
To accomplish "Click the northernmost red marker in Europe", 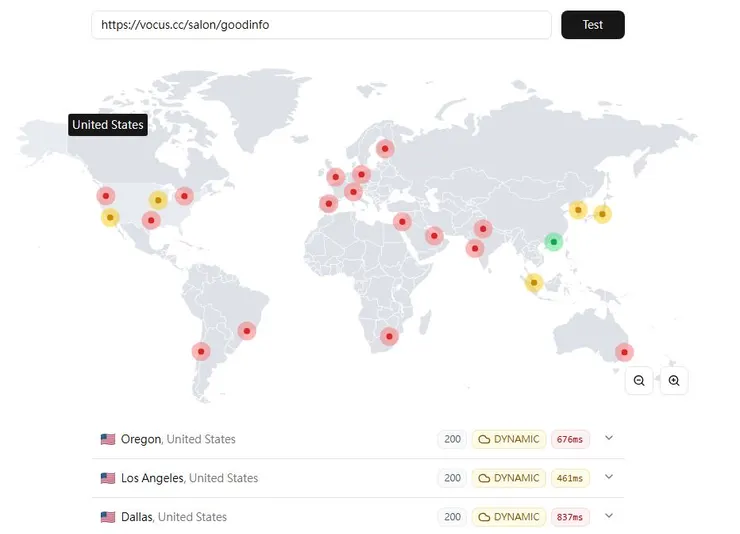I will click(385, 149).
